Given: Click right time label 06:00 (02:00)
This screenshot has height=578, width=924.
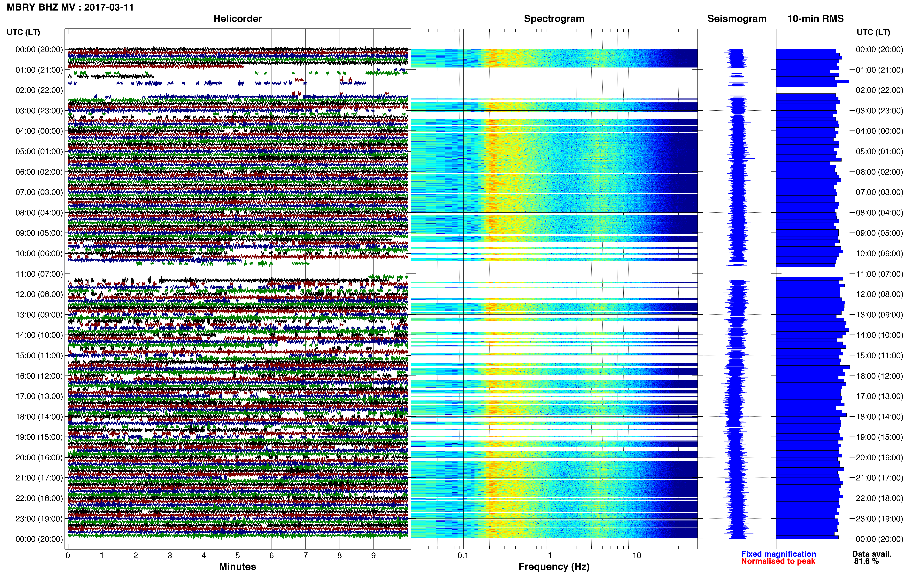Looking at the screenshot, I should (880, 172).
